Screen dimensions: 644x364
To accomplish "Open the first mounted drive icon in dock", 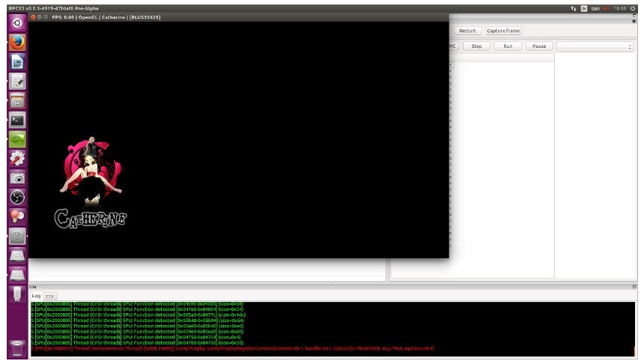I will (17, 255).
